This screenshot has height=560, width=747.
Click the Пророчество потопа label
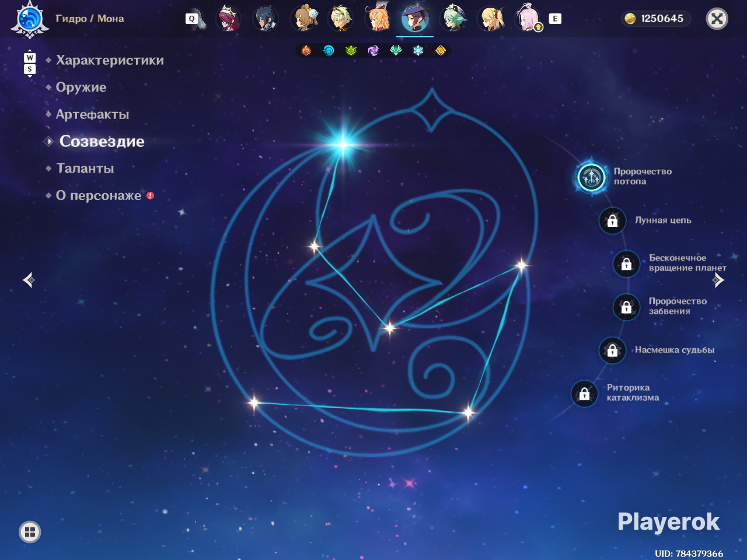click(x=643, y=176)
